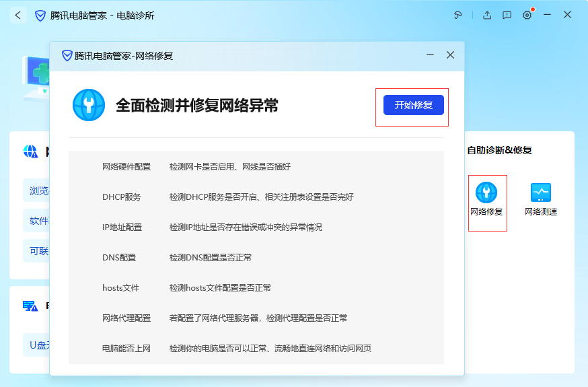Select the DHCP服务 row label
The image size is (588, 387).
(x=122, y=197)
